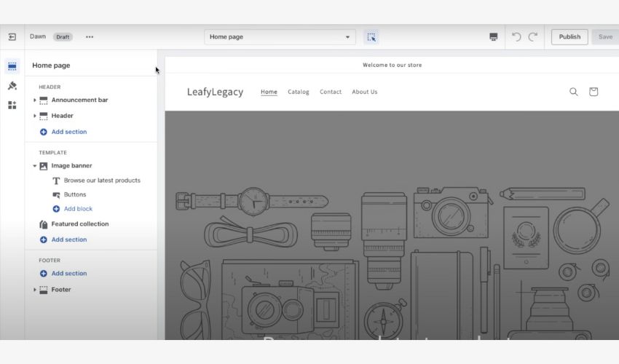Viewport: 619px width, 364px height.
Task: Click the redo arrow icon
Action: [x=533, y=37]
